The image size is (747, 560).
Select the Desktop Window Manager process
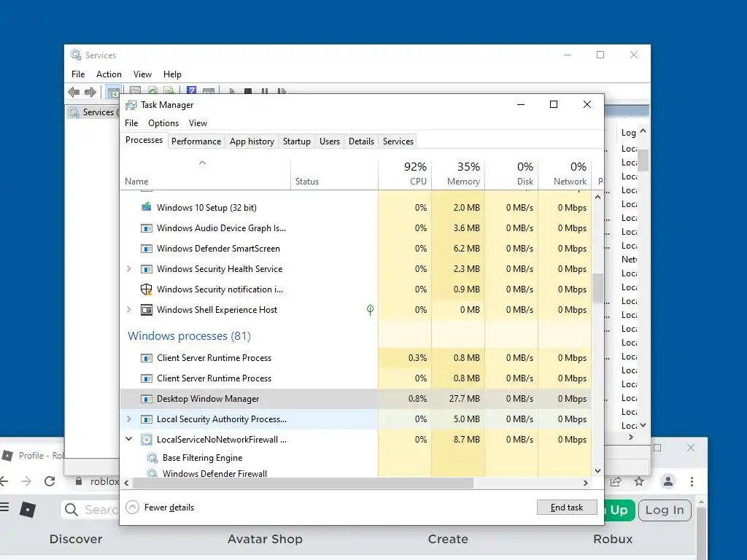tap(356, 399)
